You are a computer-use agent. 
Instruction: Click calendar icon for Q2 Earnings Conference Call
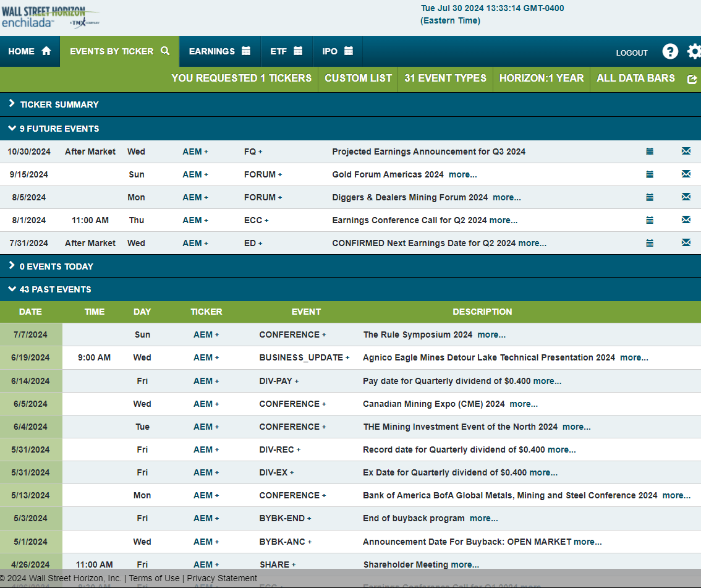(x=650, y=220)
